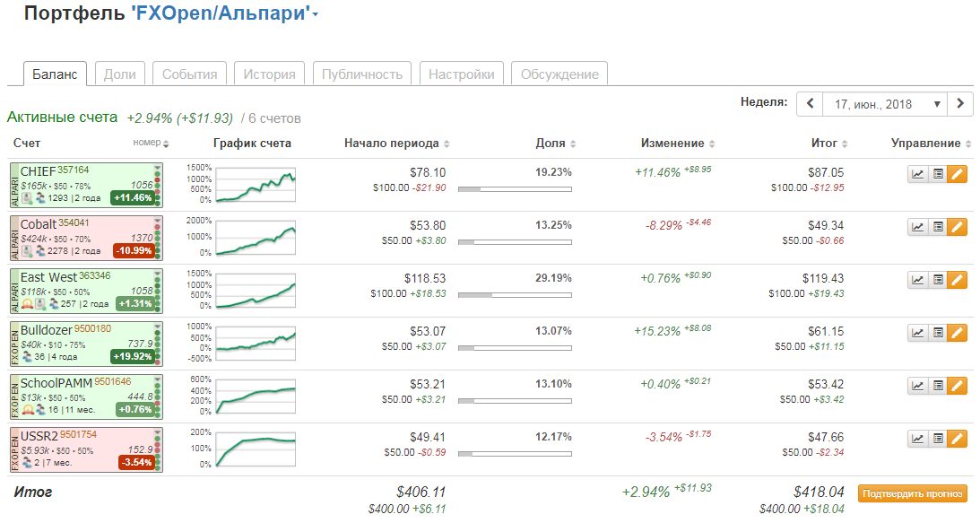The width and height of the screenshot is (980, 523).
Task: Expand the 'FXOpen/Альпари' portfolio dropdown
Action: tap(316, 14)
